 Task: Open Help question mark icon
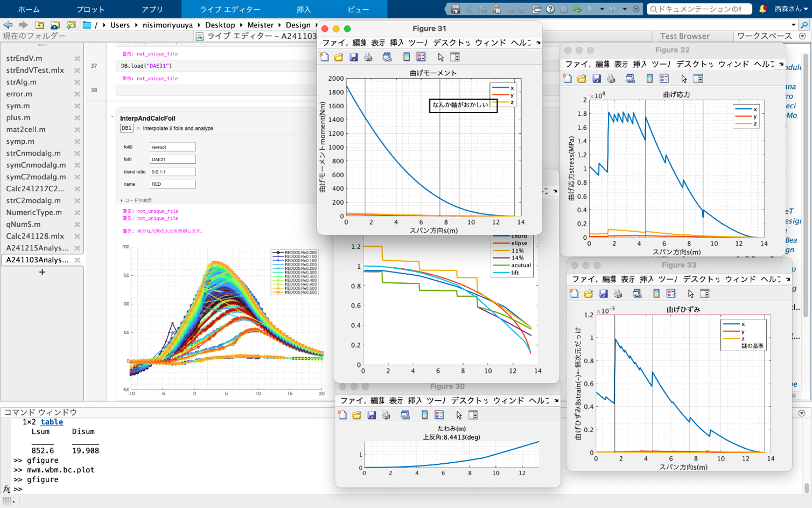550,9
